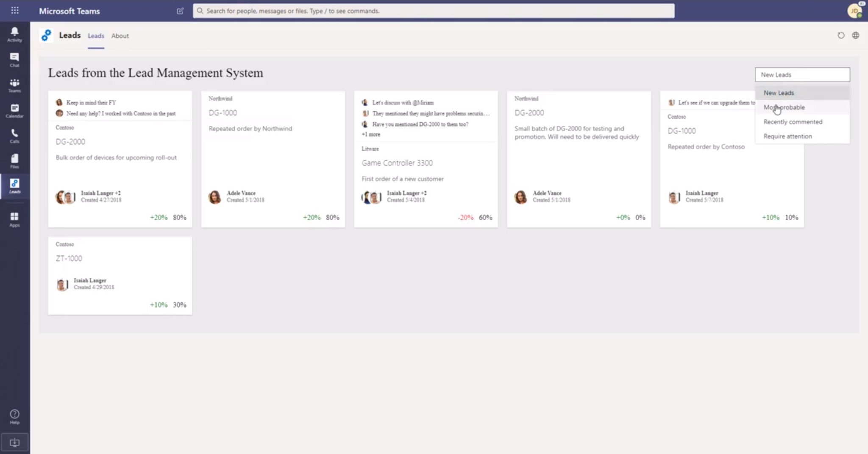
Task: Click the new chat compose icon
Action: [180, 11]
